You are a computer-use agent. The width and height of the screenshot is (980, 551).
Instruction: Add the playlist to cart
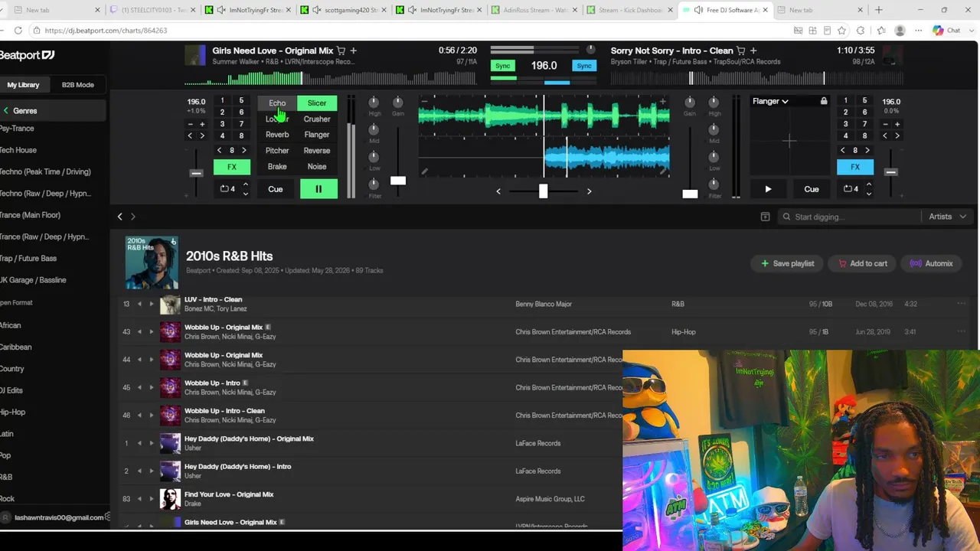tap(862, 263)
